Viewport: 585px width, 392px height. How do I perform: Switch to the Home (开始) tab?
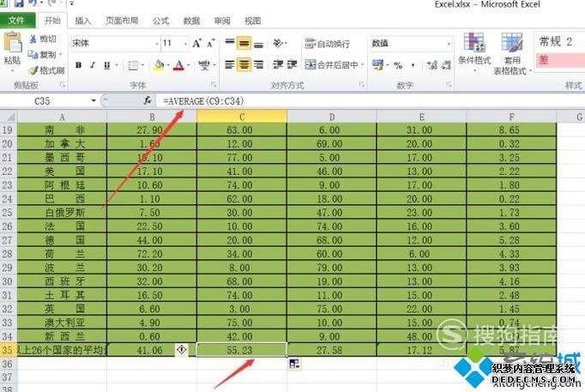tap(52, 21)
